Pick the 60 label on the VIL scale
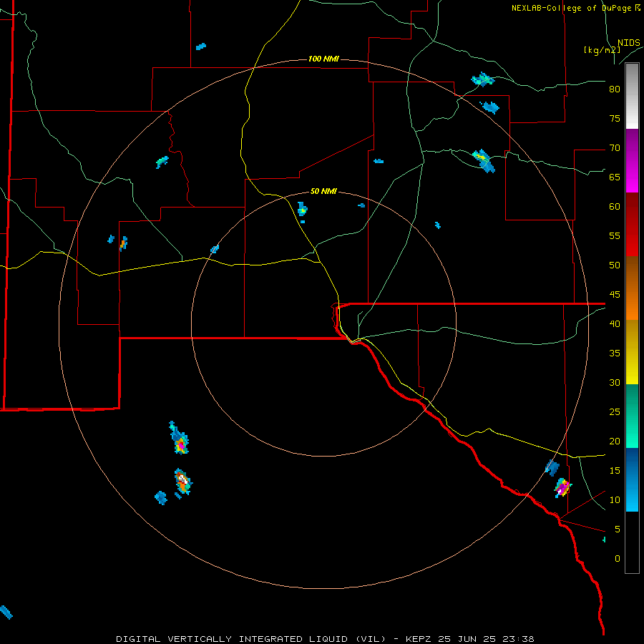This screenshot has height=644, width=644. (x=615, y=207)
